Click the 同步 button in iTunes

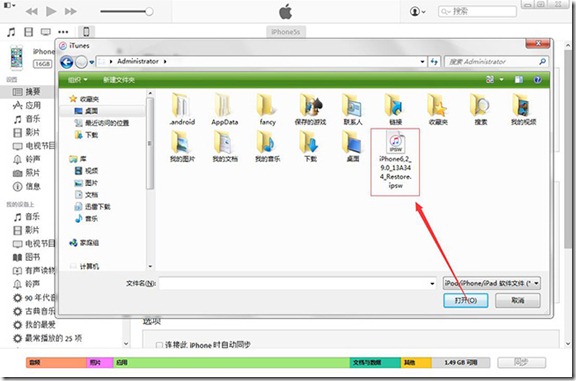click(x=521, y=363)
